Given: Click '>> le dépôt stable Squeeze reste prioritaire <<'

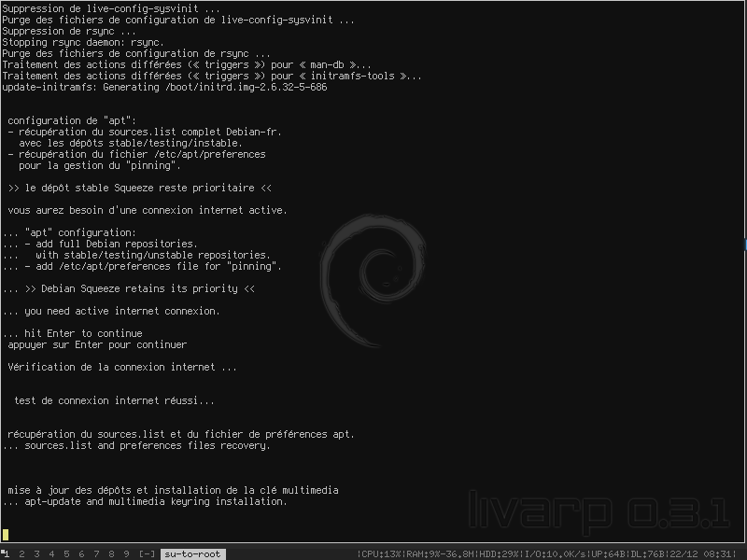Looking at the screenshot, I should tap(139, 188).
